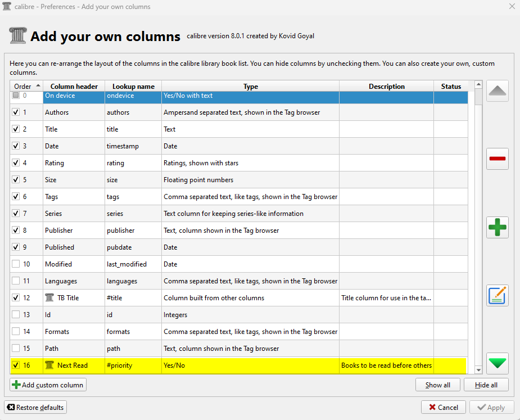Screen dimensions: 520x420
Task: Click the 'last_modified' lookup name cell
Action: coord(133,264)
